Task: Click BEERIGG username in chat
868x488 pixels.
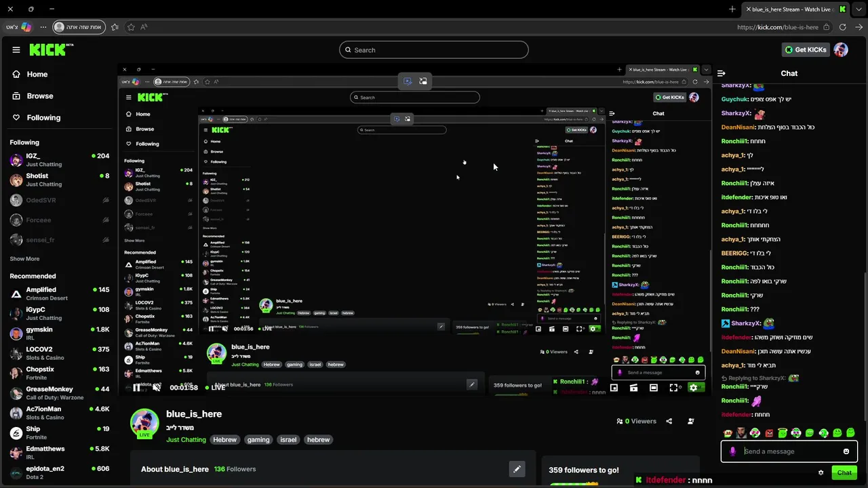Action: 734,253
